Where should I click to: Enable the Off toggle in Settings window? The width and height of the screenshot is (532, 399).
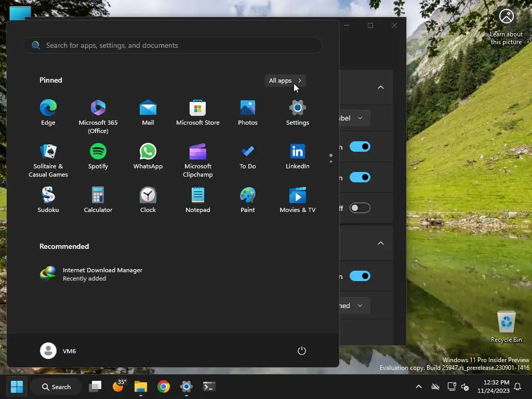360,208
